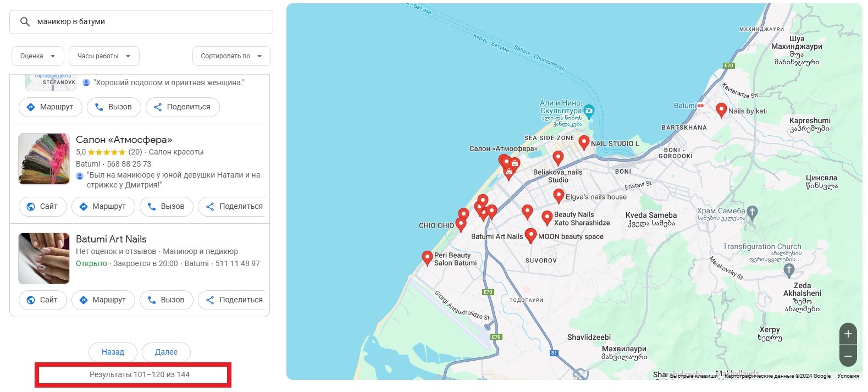Open «Быстрые клавиши» on the map footer

coord(693,376)
